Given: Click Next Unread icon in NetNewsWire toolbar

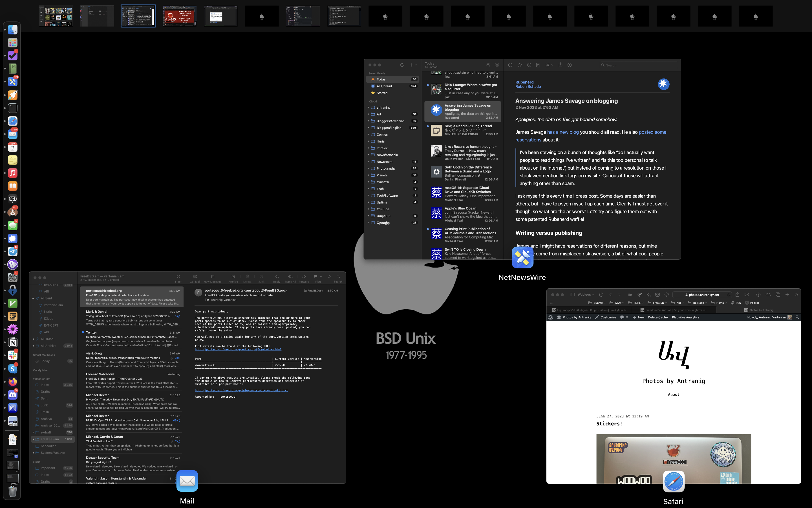Looking at the screenshot, I should (x=529, y=65).
